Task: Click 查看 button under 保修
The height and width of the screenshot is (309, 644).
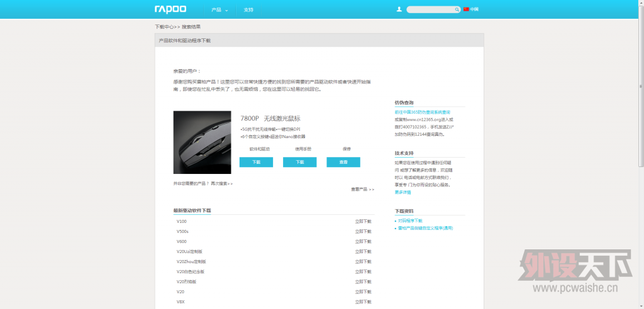Action: [343, 162]
